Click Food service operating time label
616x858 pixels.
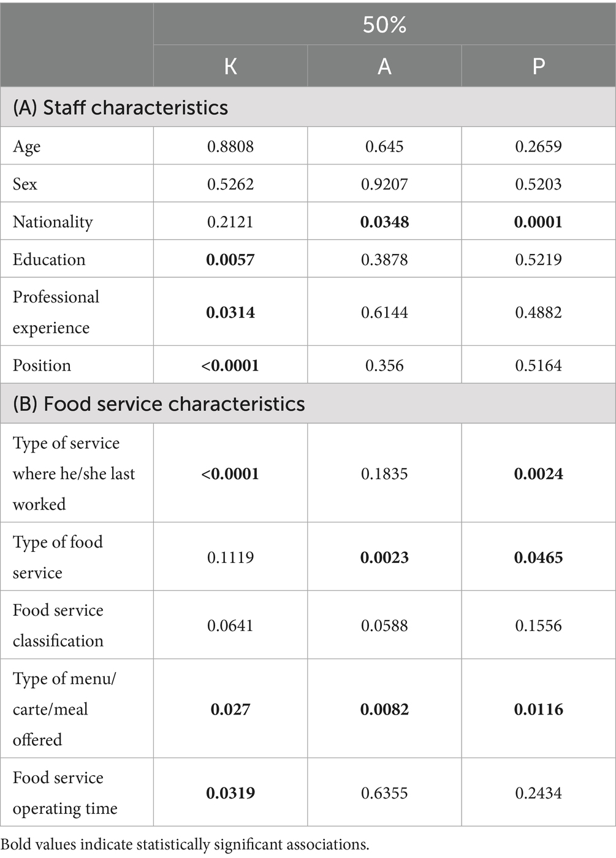click(x=65, y=793)
